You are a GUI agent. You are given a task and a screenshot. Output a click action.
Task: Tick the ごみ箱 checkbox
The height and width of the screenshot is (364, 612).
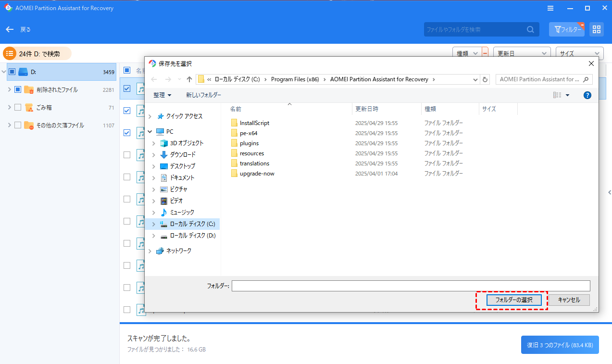click(x=18, y=107)
